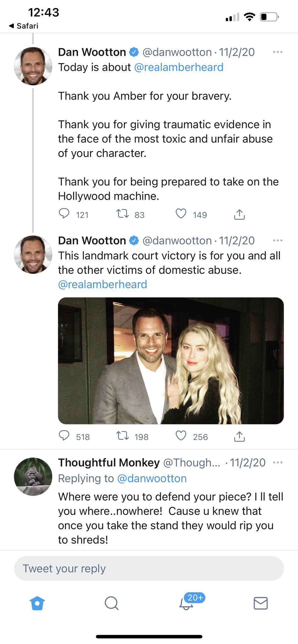Like the tweet with 256 likes
Screen dimensions: 298x644
(x=181, y=436)
